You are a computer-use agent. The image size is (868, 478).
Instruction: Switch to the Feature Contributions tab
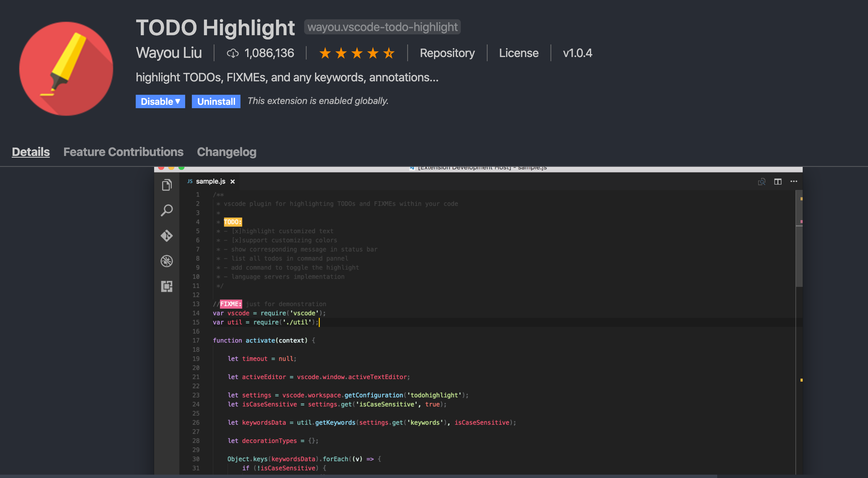(x=123, y=152)
